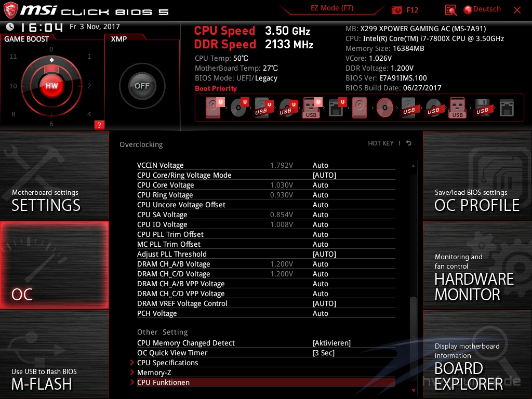Image resolution: width=532 pixels, height=399 pixels.
Task: Select the MC PLL Trim Offset row label
Action: point(169,244)
